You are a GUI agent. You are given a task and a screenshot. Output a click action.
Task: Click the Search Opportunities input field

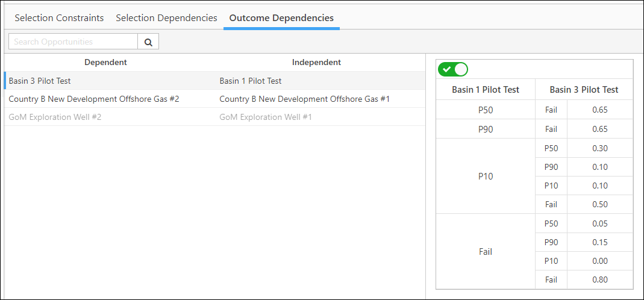click(x=73, y=42)
